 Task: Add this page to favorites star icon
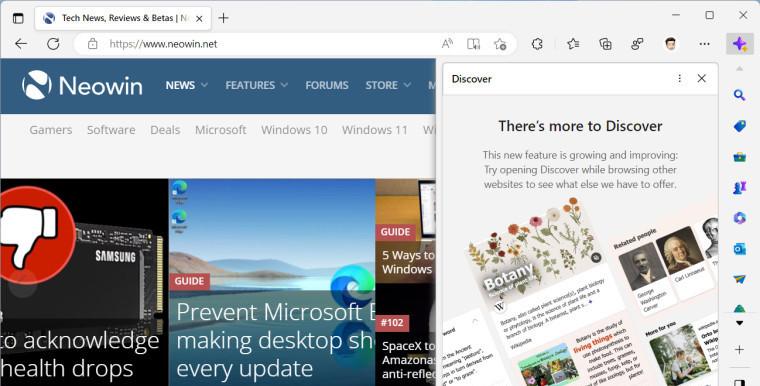(x=500, y=44)
